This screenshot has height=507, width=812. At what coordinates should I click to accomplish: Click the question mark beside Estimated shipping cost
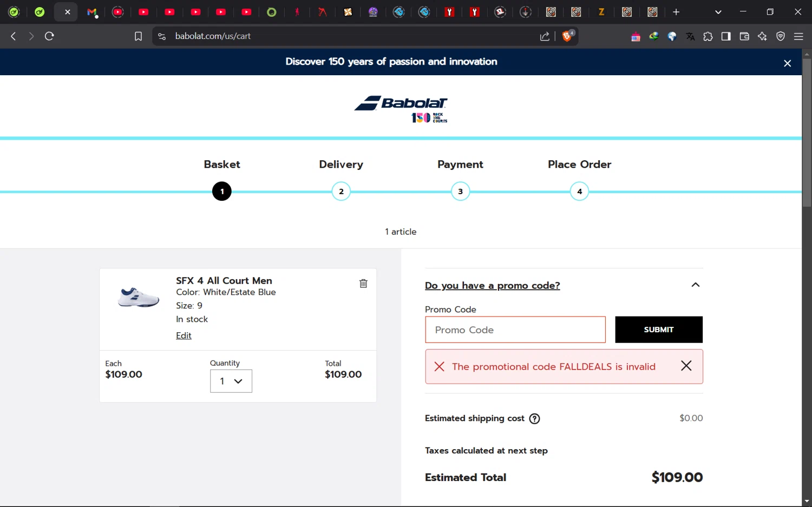click(534, 419)
